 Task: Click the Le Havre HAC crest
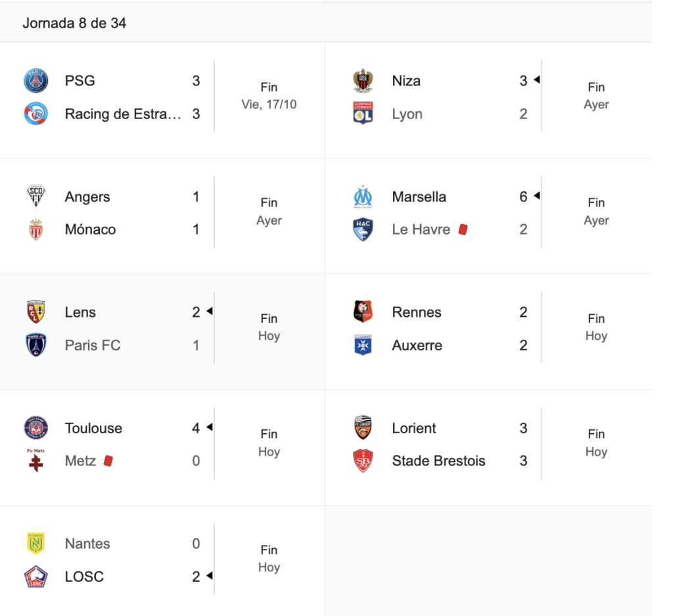click(x=363, y=229)
